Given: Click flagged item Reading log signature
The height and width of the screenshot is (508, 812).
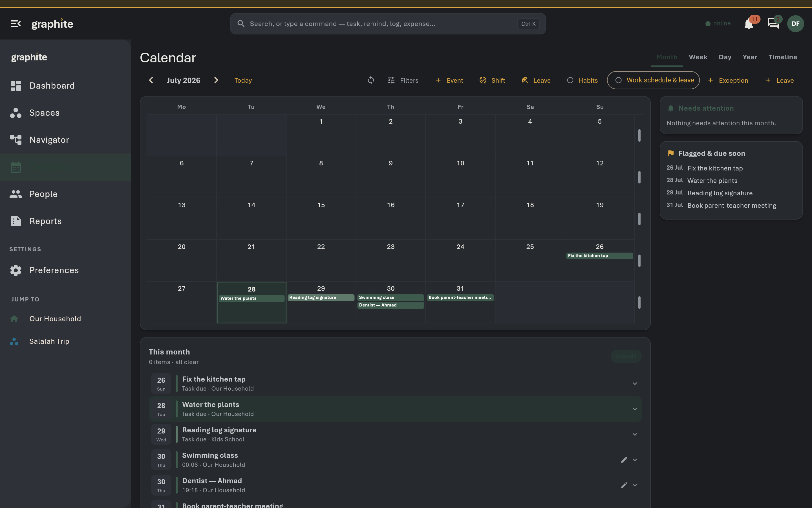Looking at the screenshot, I should (720, 193).
